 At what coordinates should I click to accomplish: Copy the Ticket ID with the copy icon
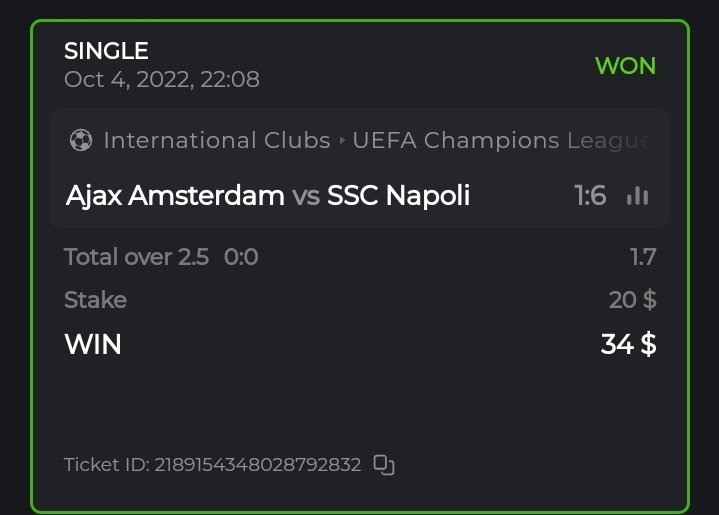coord(384,464)
